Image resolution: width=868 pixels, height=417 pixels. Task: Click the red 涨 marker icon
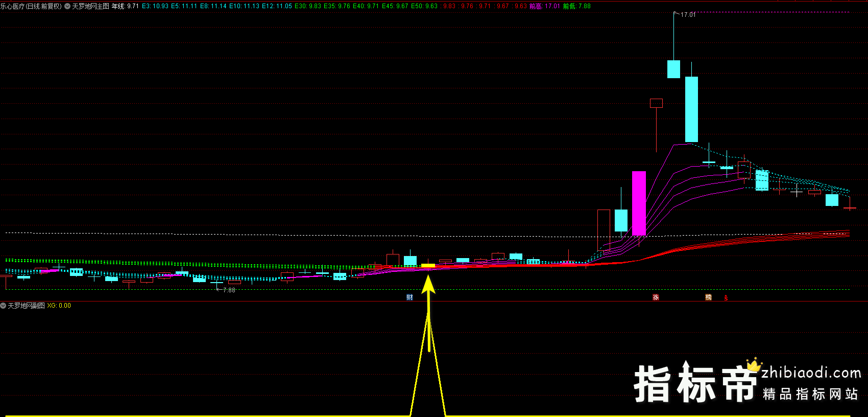pos(656,297)
